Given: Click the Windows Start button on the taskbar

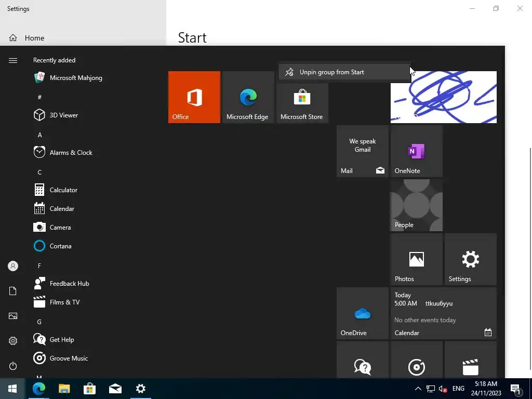Looking at the screenshot, I should [x=12, y=389].
